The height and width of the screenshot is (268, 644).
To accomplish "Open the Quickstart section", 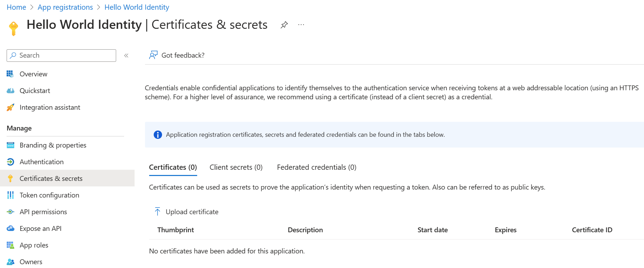I will pyautogui.click(x=35, y=90).
